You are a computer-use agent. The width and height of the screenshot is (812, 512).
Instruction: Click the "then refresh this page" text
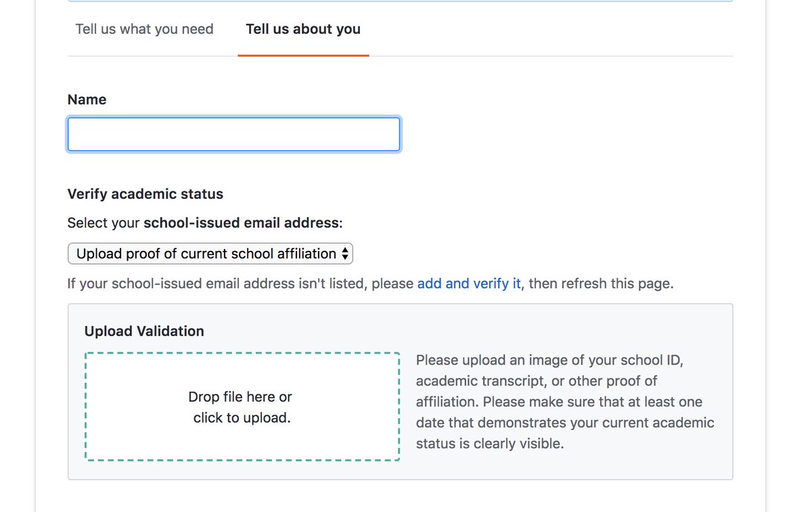pos(601,283)
